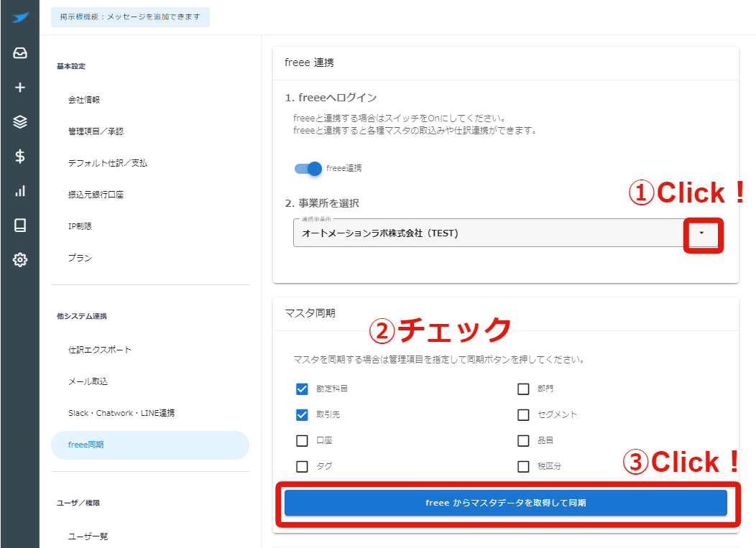Image resolution: width=756 pixels, height=548 pixels.
Task: Open ユーザ一覧 menu item
Action: [x=88, y=537]
